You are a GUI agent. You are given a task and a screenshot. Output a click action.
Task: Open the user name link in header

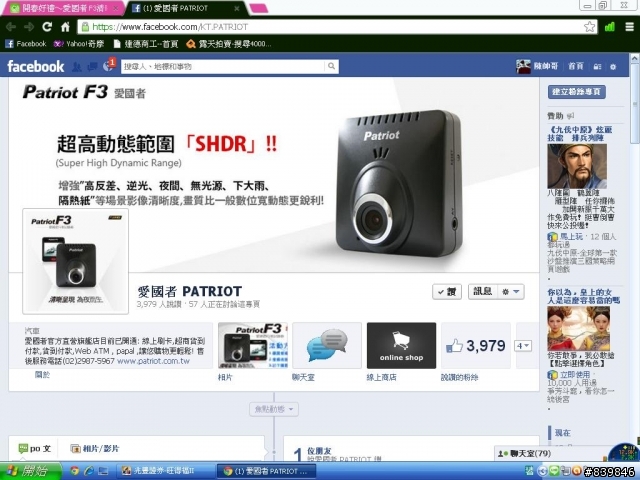tap(546, 66)
